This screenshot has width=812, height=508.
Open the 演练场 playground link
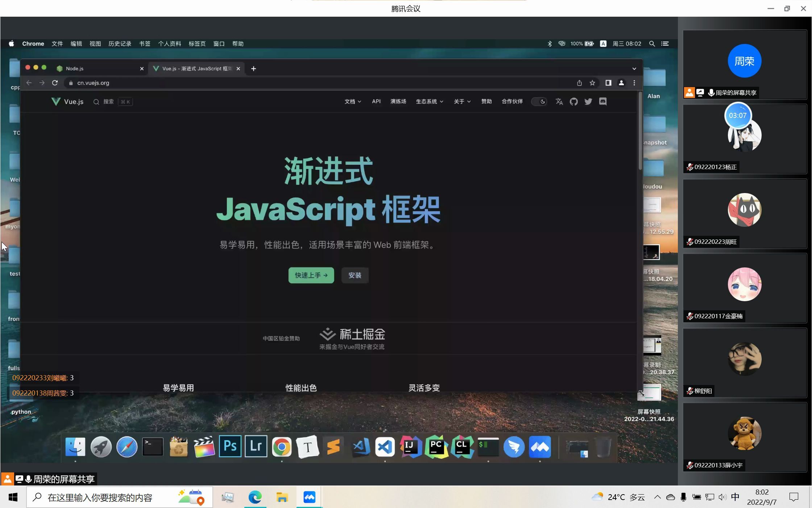[x=398, y=102]
